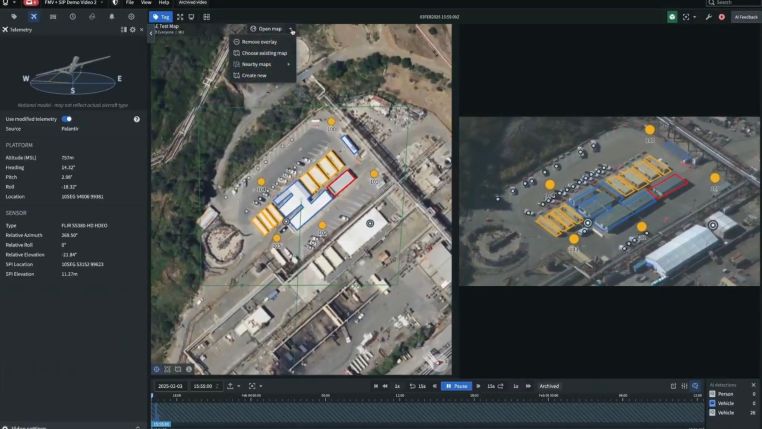Open the tag icon in left sidebar
762x429 pixels.
coord(13,17)
